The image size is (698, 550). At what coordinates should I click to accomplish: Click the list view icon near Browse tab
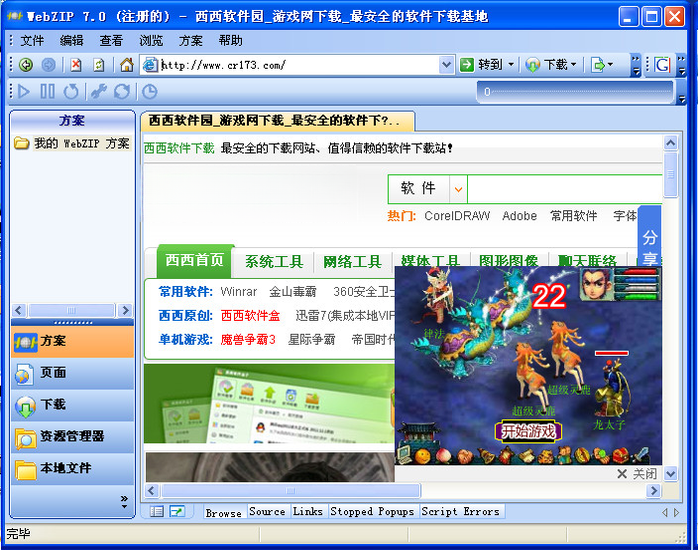tap(157, 512)
